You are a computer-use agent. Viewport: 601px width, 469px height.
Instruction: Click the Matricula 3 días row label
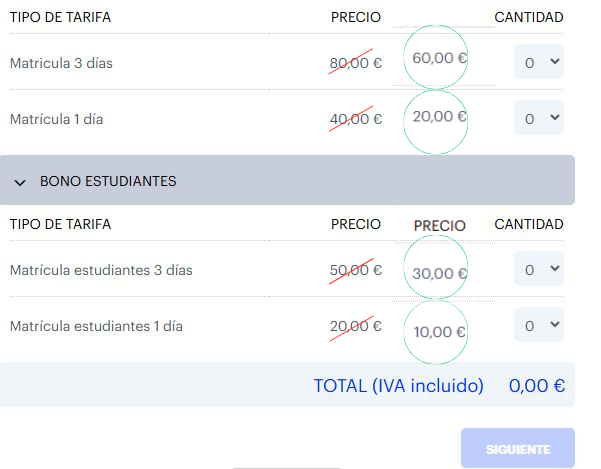click(61, 63)
